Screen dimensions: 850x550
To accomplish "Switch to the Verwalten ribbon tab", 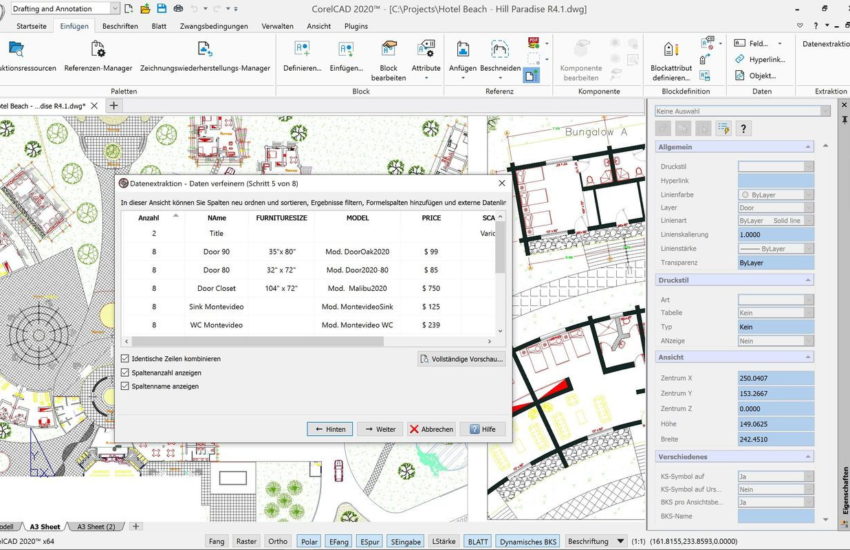I will point(277,26).
